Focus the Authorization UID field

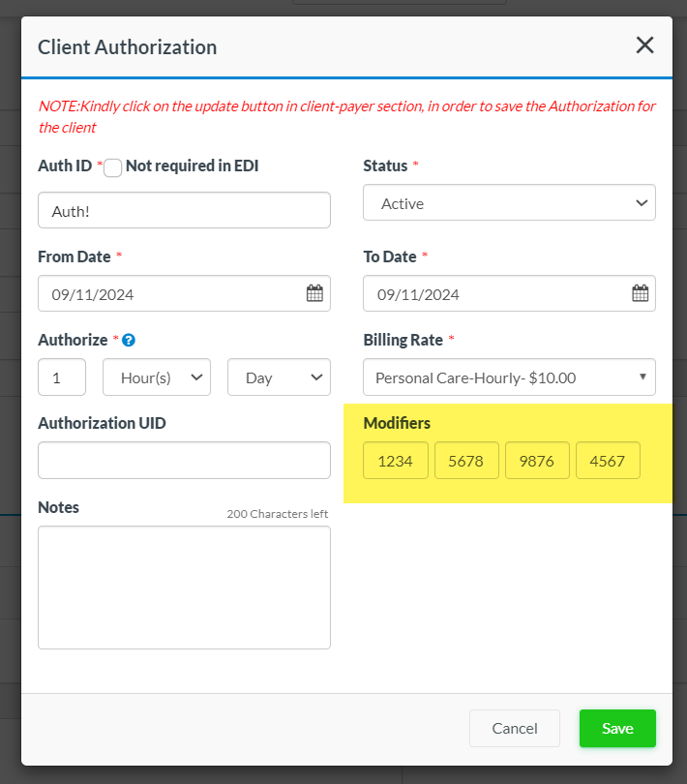[184, 461]
